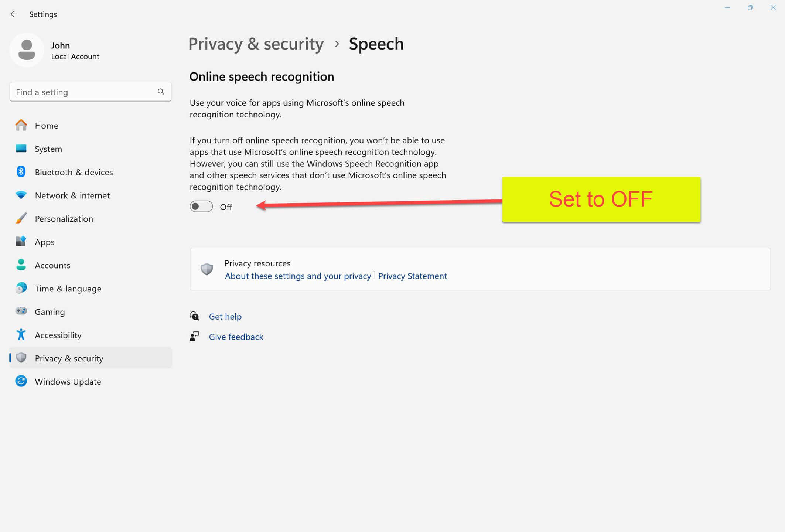Focus the Find a setting search box
This screenshot has width=785, height=532.
91,92
